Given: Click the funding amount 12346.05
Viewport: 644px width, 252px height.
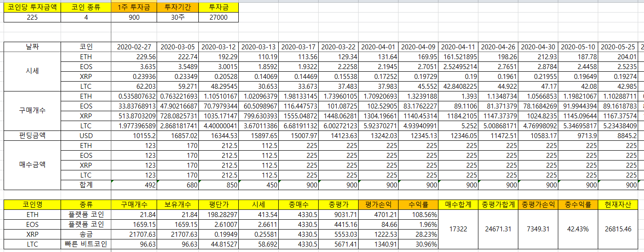Looking at the screenshot, I should click(458, 135).
